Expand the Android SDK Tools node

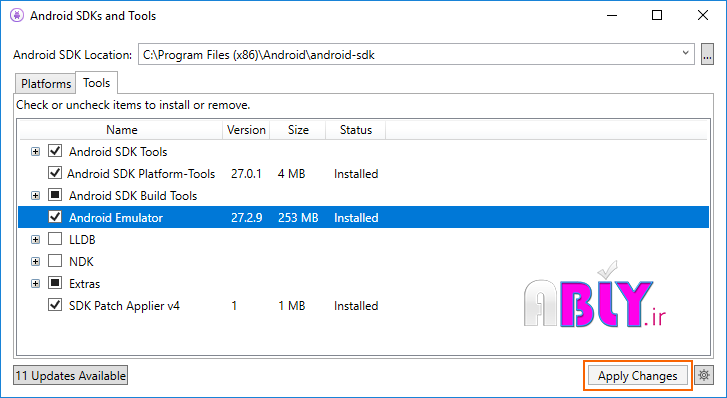(x=35, y=152)
